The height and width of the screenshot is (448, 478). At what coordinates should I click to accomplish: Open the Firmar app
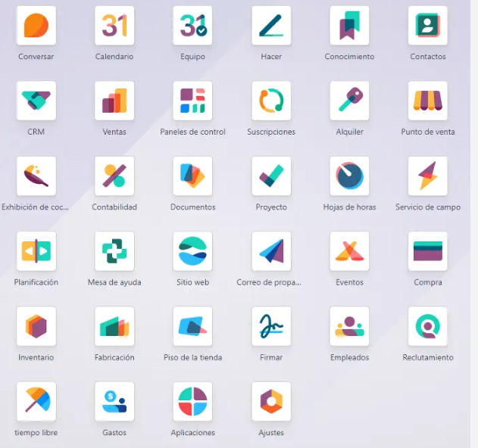[271, 326]
